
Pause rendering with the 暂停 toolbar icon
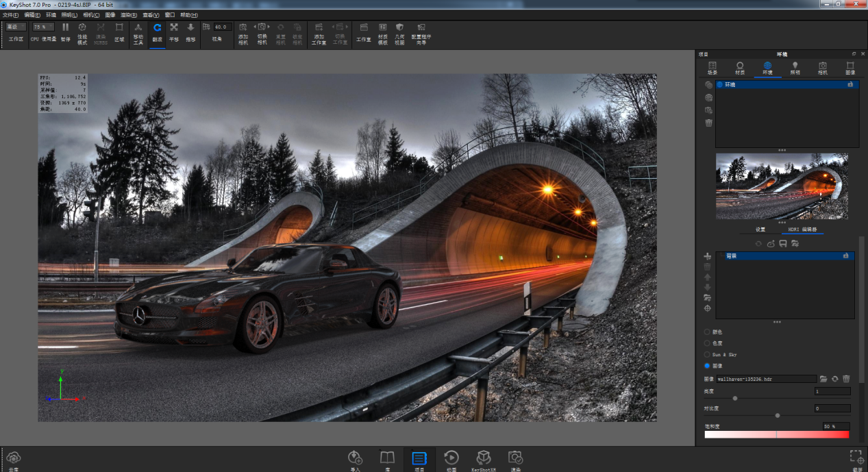click(65, 28)
